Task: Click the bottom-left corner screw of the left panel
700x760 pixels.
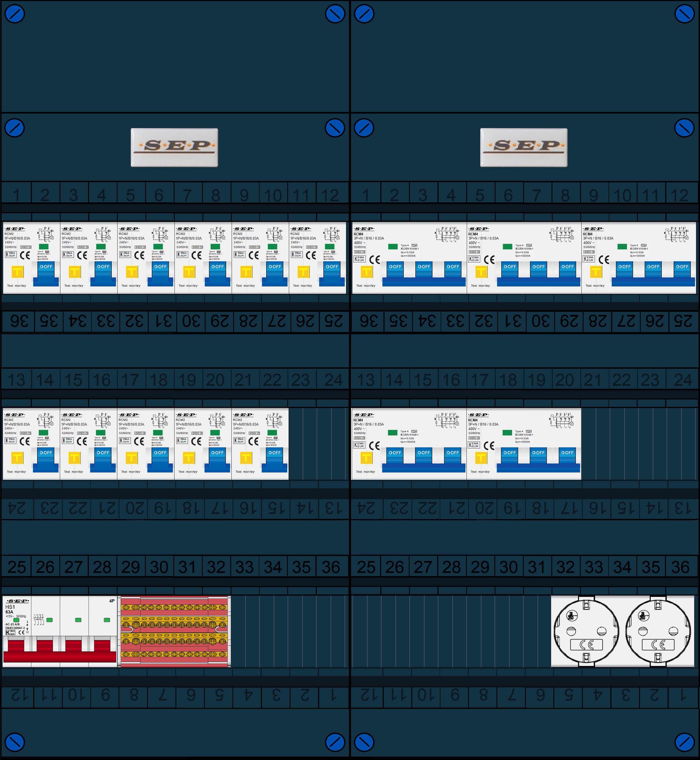Action: 14,742
